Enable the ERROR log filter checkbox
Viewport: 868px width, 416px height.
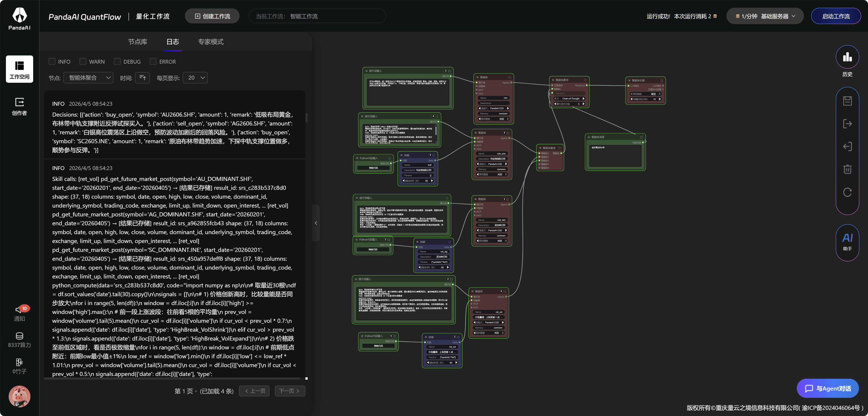point(153,61)
